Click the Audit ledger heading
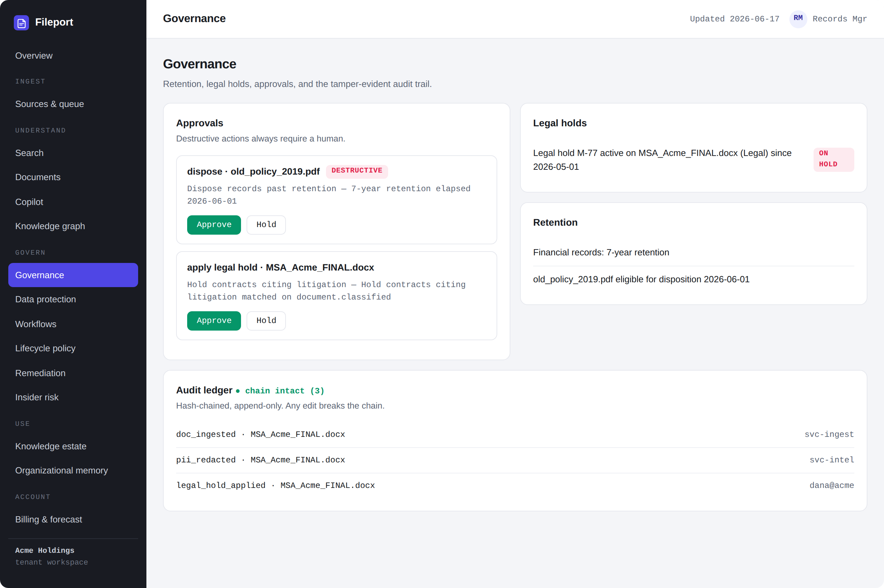 pos(204,390)
